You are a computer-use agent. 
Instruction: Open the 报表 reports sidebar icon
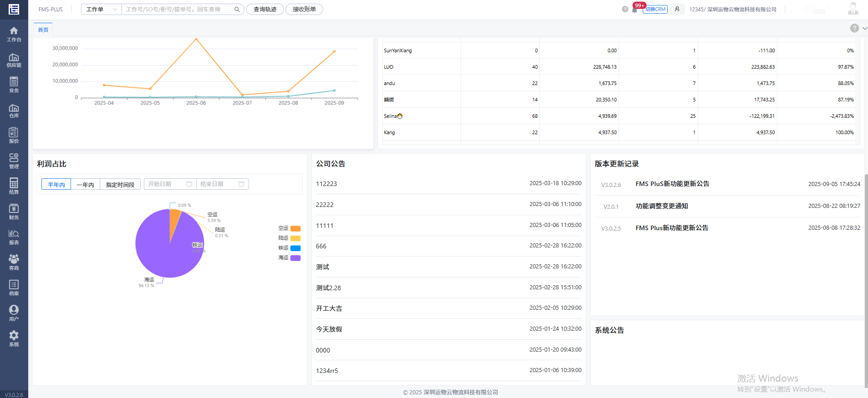tap(14, 237)
